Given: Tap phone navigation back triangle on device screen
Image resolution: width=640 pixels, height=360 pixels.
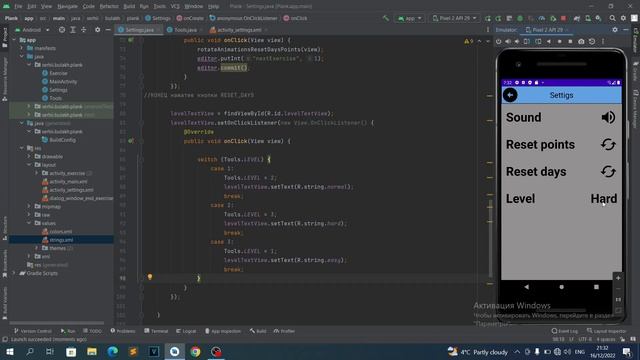Looking at the screenshot, I should pyautogui.click(x=527, y=287).
